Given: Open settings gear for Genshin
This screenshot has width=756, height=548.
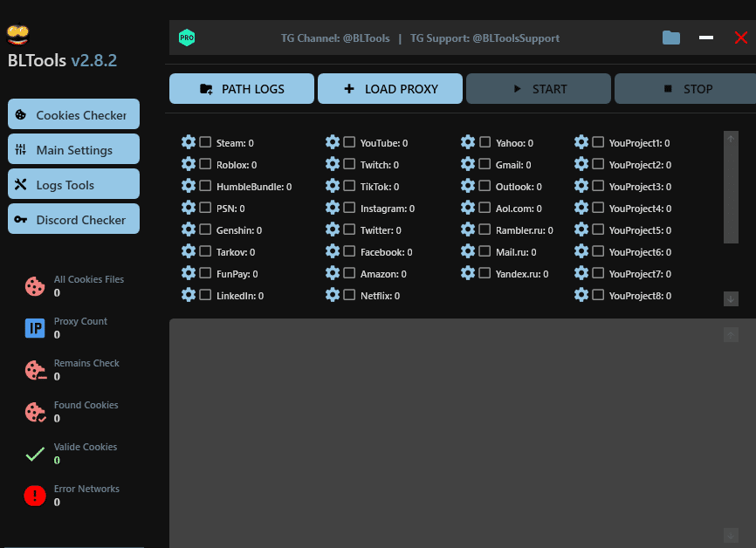Looking at the screenshot, I should pos(189,229).
